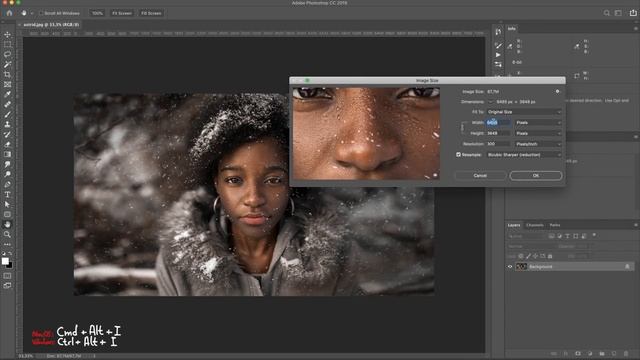Create a new layer using Layers footer icon
The image size is (640, 360).
[614, 353]
